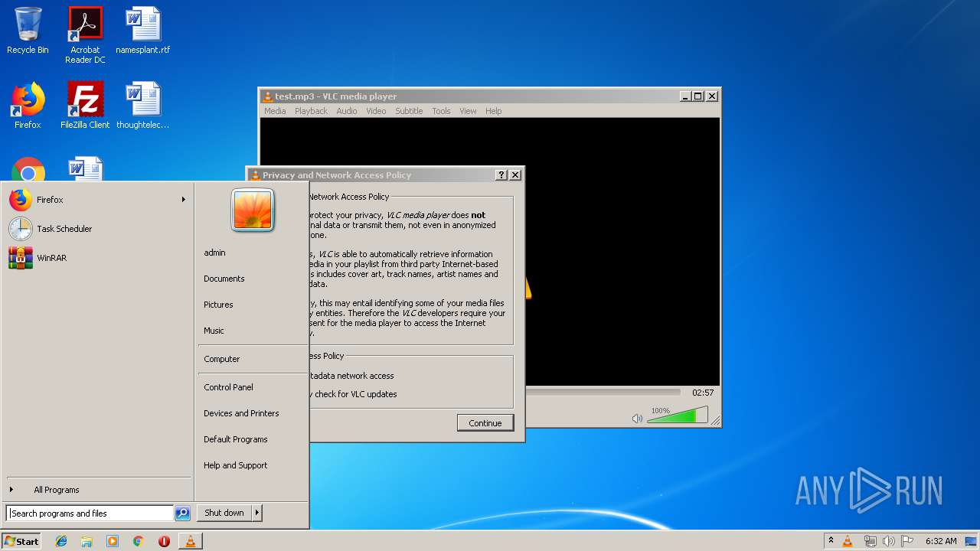Open the View menu in VLC
980x551 pixels.
coord(468,111)
